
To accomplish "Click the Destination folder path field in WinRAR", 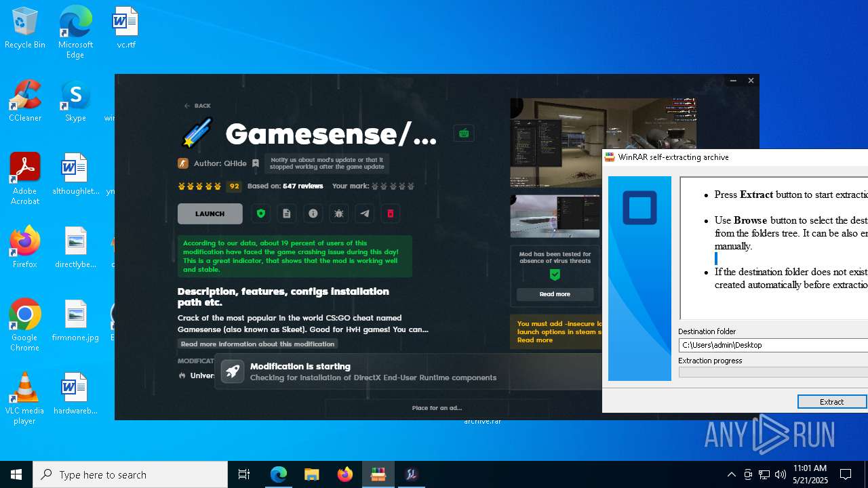I will point(773,345).
